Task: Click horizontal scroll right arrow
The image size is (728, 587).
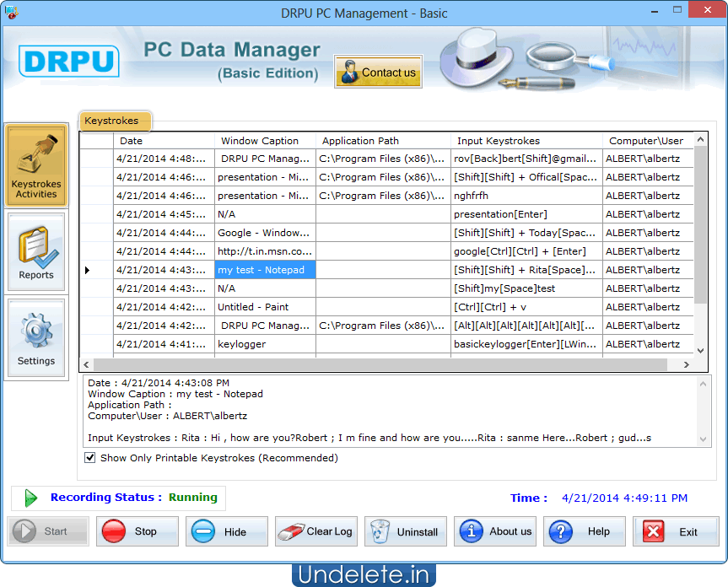Action: click(686, 364)
